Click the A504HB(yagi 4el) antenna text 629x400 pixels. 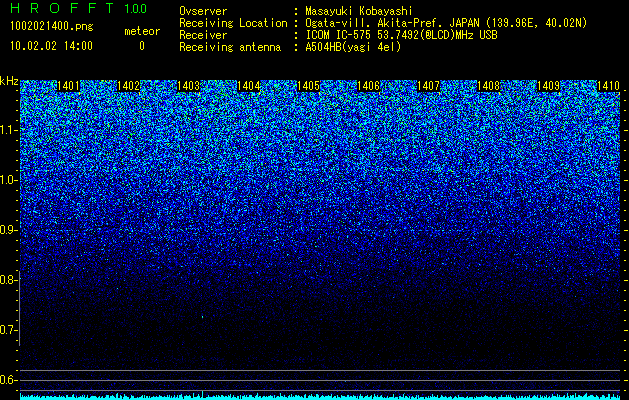(353, 47)
